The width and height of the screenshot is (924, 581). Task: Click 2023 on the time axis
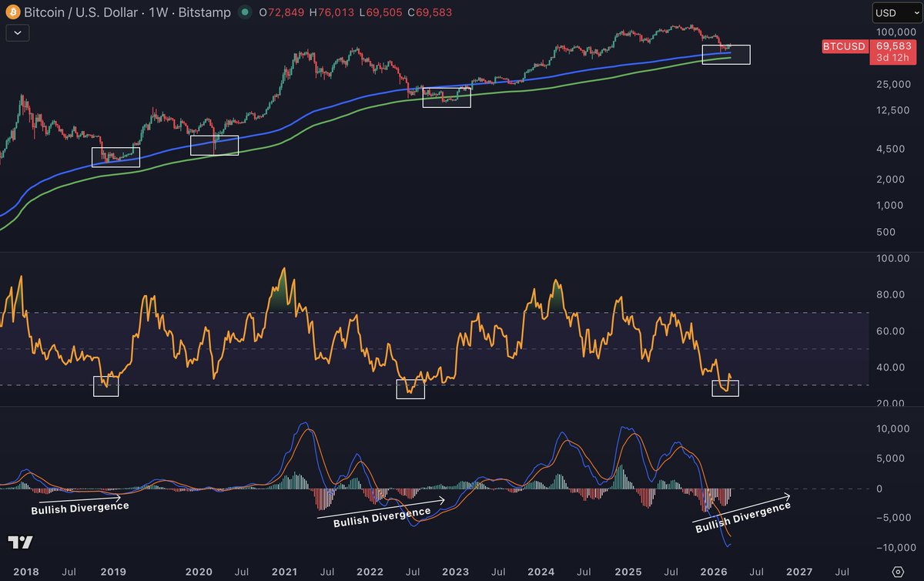[x=456, y=572]
